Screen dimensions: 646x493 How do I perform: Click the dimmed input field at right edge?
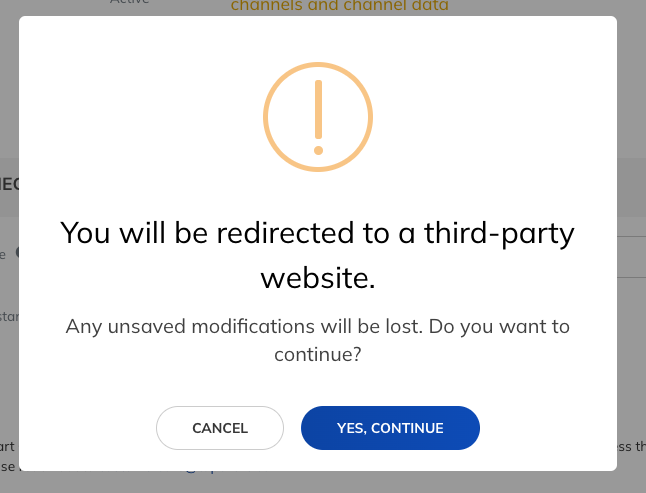[631, 257]
